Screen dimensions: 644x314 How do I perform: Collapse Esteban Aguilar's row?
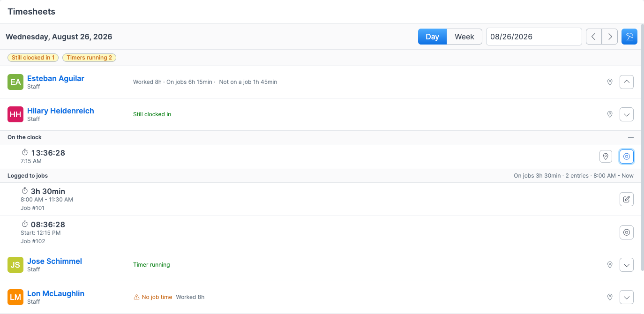tap(627, 82)
